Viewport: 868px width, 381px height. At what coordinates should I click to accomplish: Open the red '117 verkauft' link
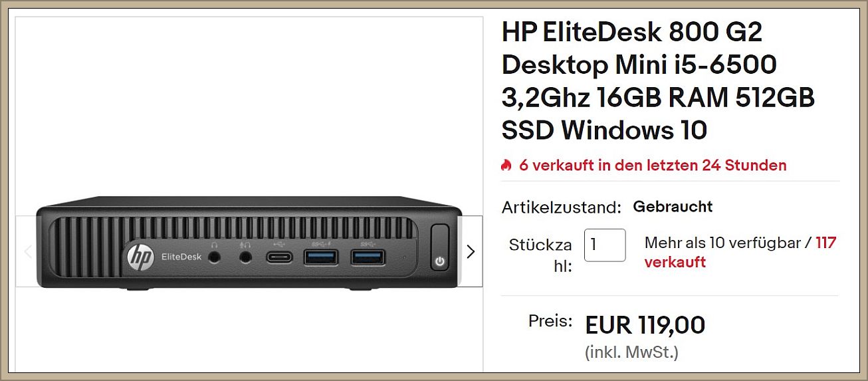(x=740, y=252)
